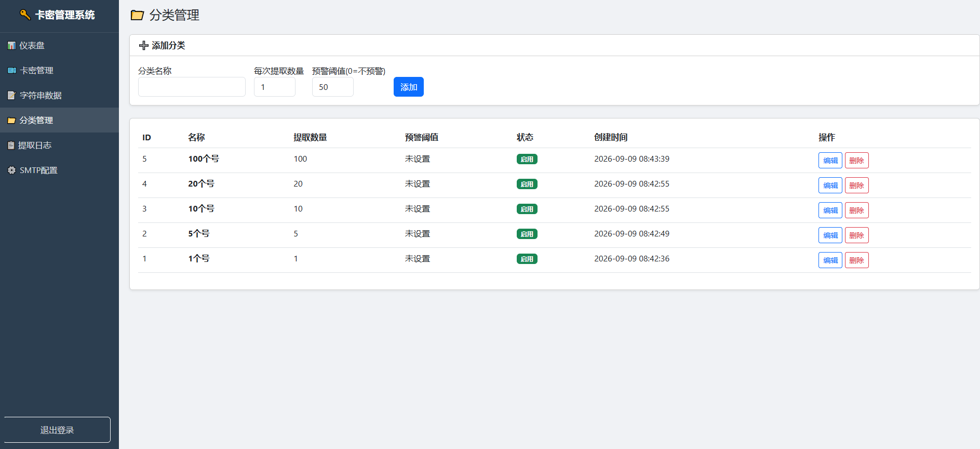The width and height of the screenshot is (980, 449).
Task: Click 启用 badge in 20个号 row
Action: tap(527, 184)
